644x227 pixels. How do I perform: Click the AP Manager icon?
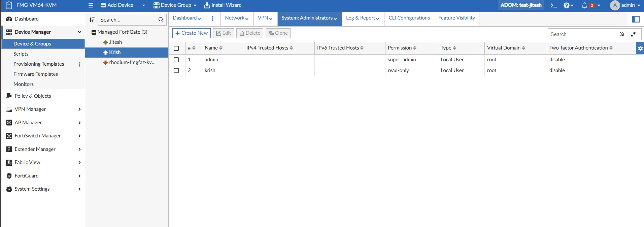pyautogui.click(x=9, y=123)
